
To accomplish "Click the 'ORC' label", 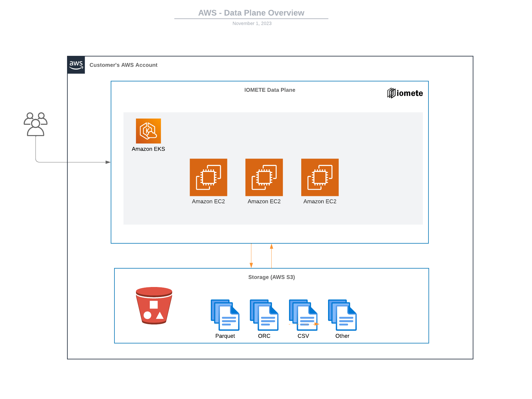I will tap(264, 336).
